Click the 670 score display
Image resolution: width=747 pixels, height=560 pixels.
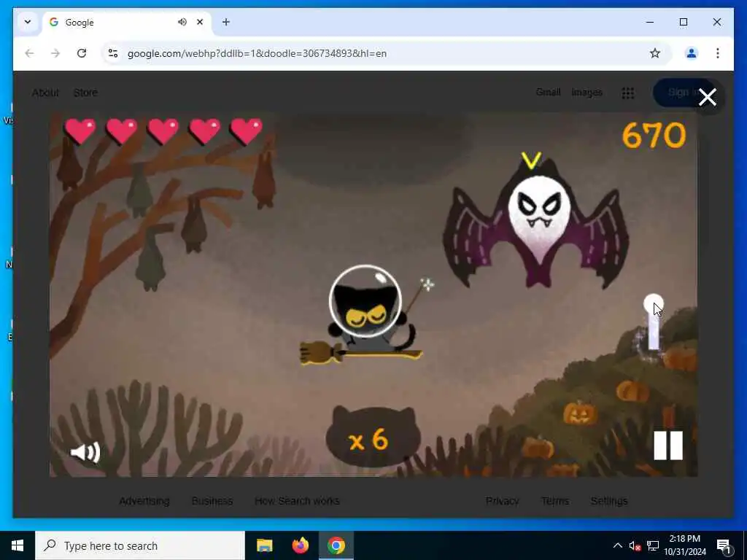point(654,135)
